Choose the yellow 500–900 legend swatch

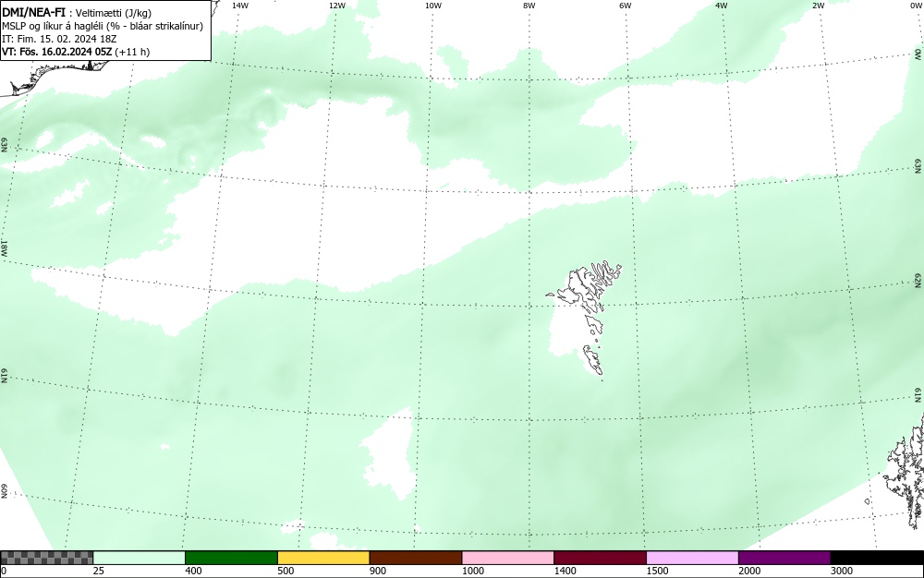point(323,558)
